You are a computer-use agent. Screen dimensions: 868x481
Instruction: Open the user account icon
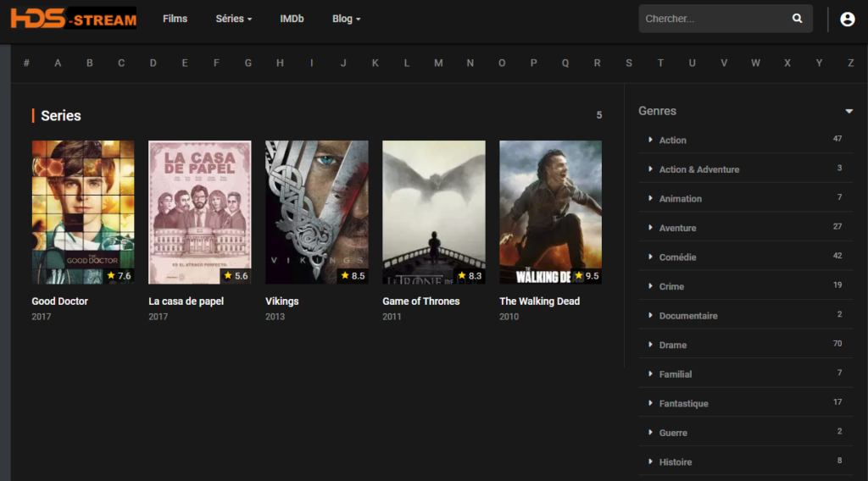point(847,19)
